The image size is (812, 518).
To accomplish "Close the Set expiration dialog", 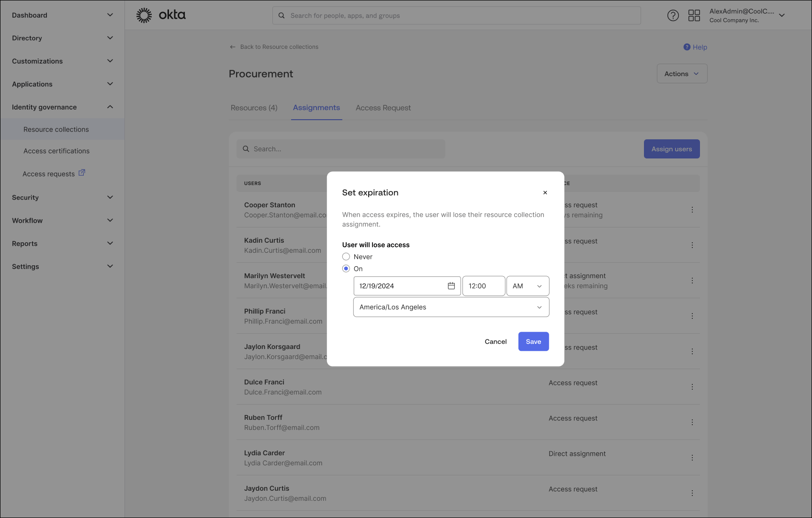I will coord(545,192).
